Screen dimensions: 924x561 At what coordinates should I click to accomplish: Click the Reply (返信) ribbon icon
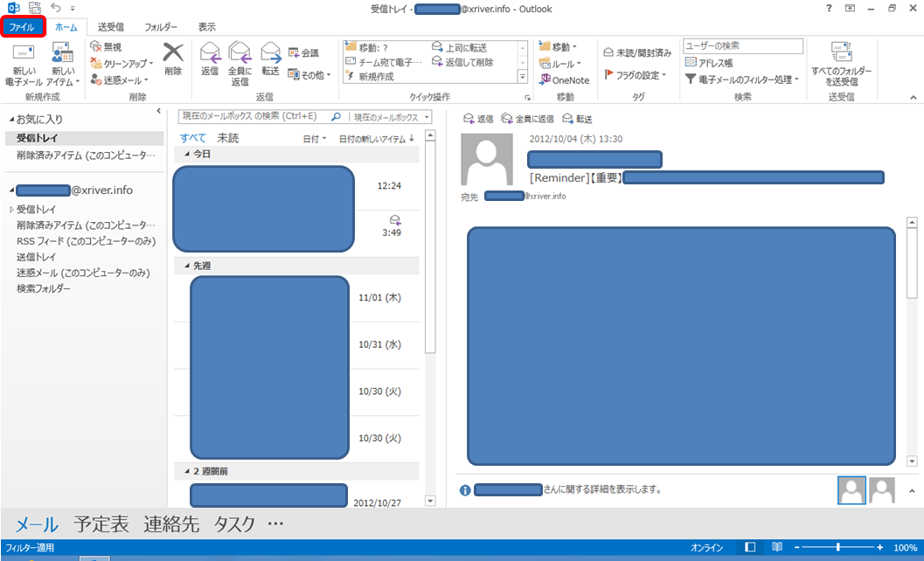(210, 58)
